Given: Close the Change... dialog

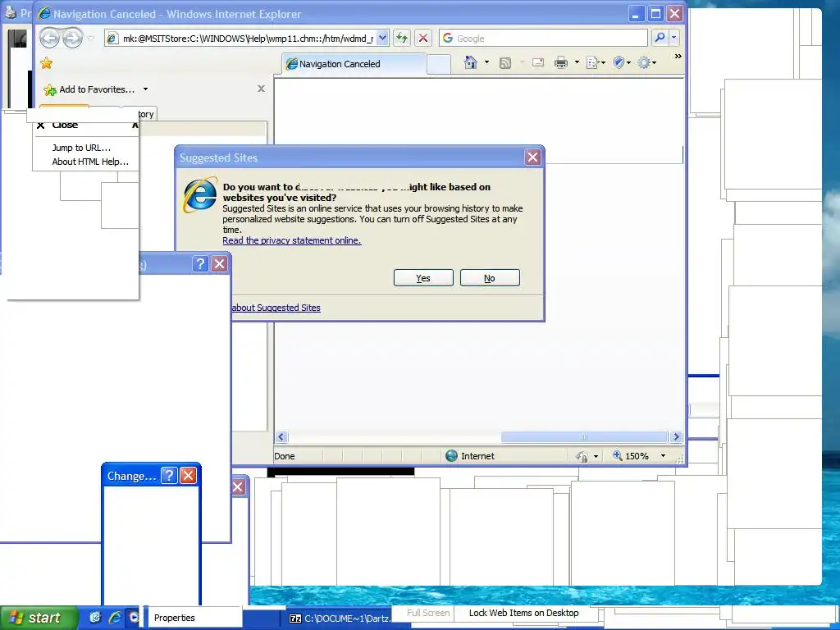Looking at the screenshot, I should coord(188,475).
